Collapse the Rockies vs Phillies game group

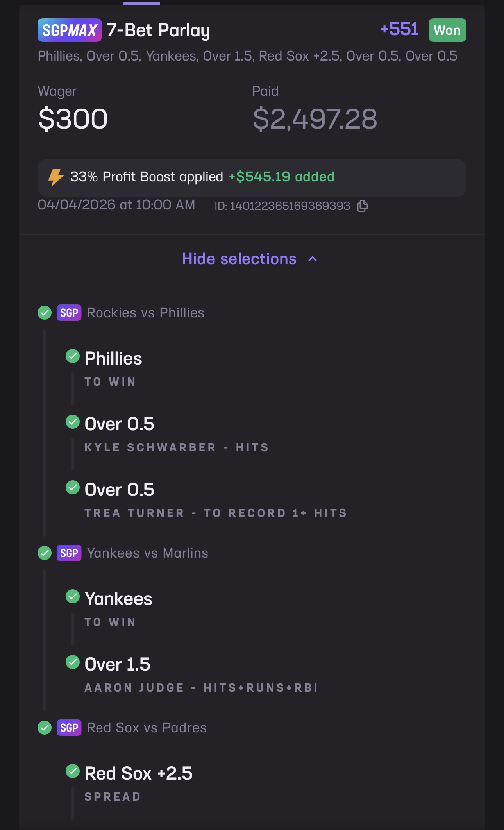(x=145, y=313)
